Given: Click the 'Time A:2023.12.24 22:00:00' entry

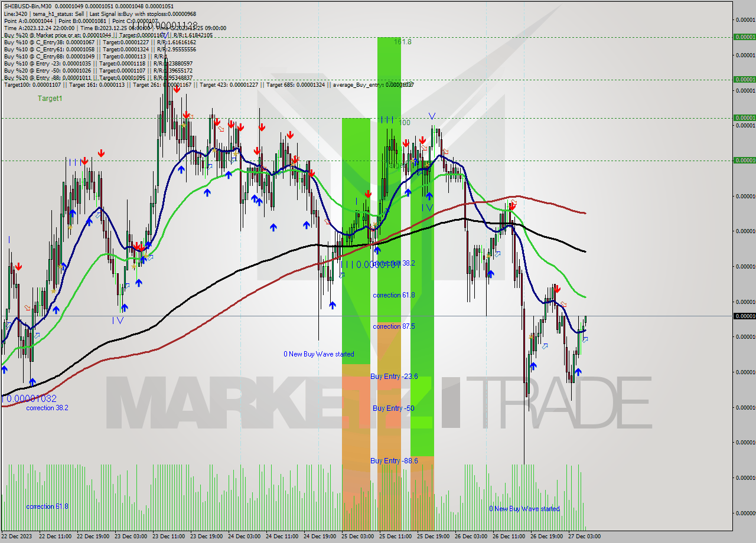Looking at the screenshot, I should 39,28.
